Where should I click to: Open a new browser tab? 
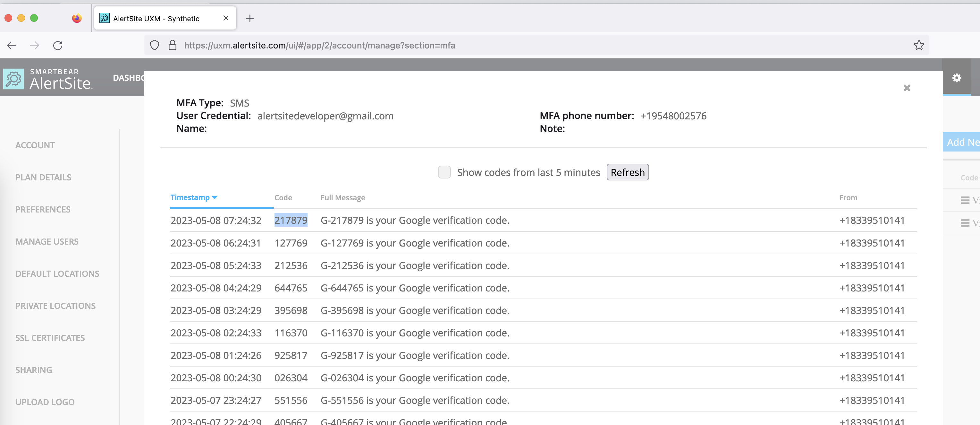click(x=249, y=18)
